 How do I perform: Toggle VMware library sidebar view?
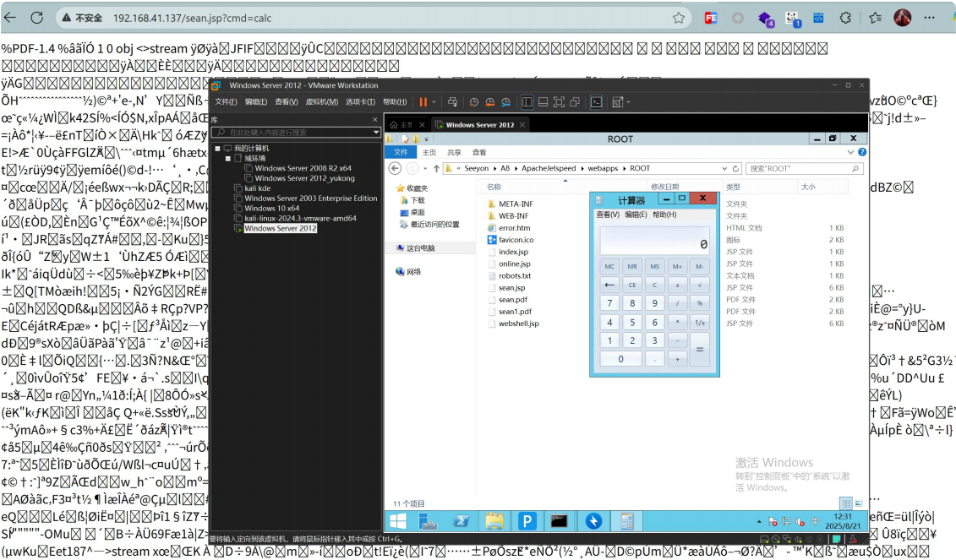pos(527,102)
